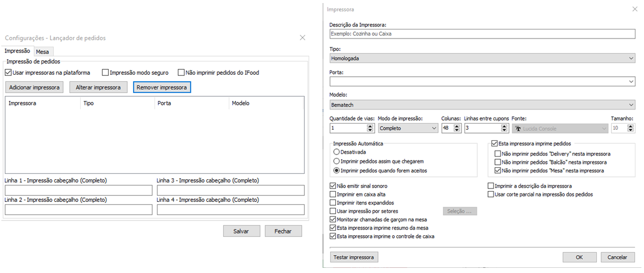Switch to the Mesa tab
The height and width of the screenshot is (273, 644).
click(43, 52)
